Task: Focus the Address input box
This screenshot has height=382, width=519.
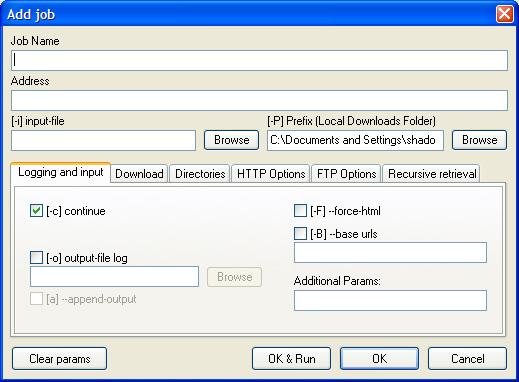Action: pyautogui.click(x=259, y=100)
